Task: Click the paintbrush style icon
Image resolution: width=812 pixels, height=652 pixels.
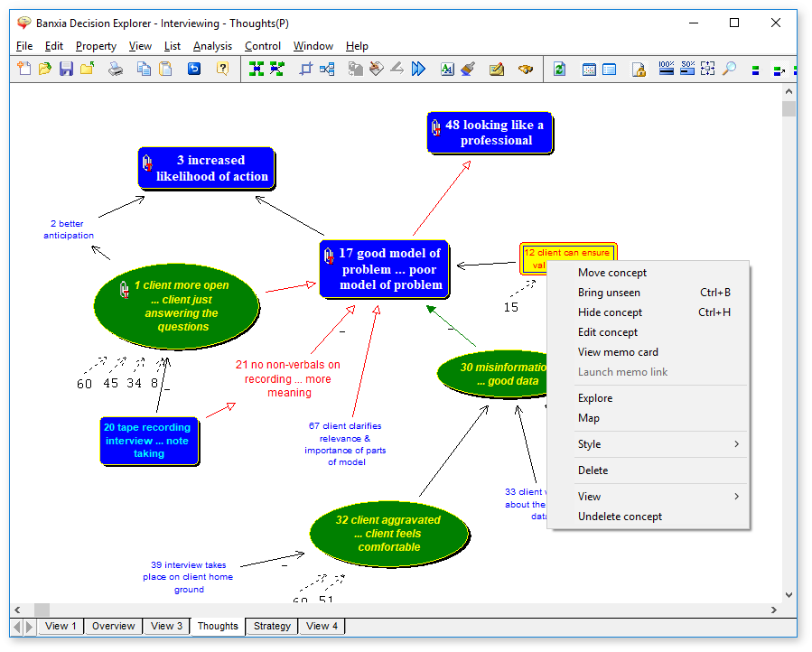Action: [468, 69]
